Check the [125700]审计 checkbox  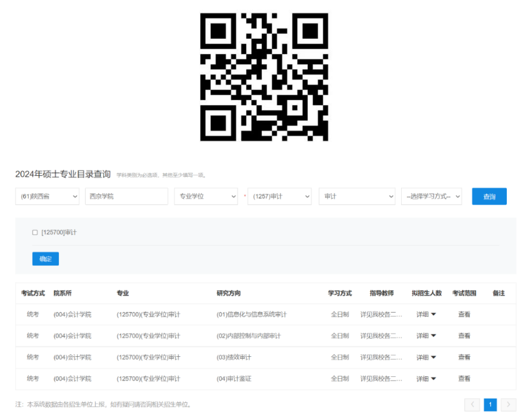35,232
